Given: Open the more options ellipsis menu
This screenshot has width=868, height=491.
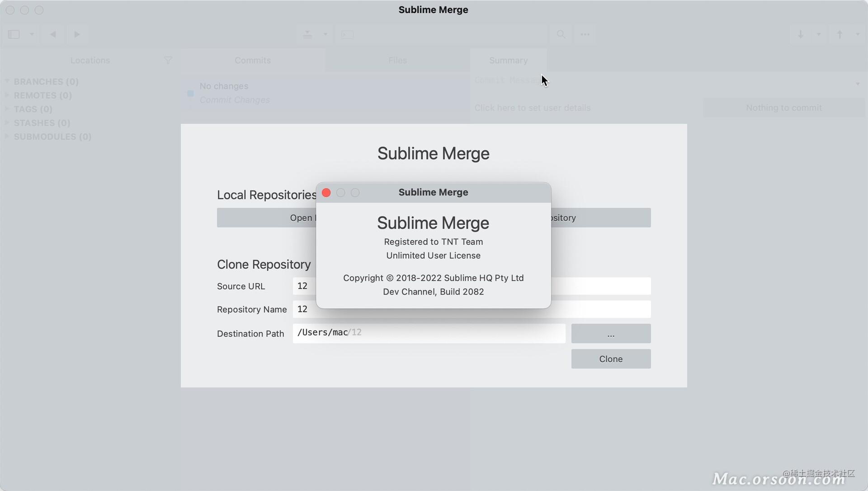Looking at the screenshot, I should [585, 34].
